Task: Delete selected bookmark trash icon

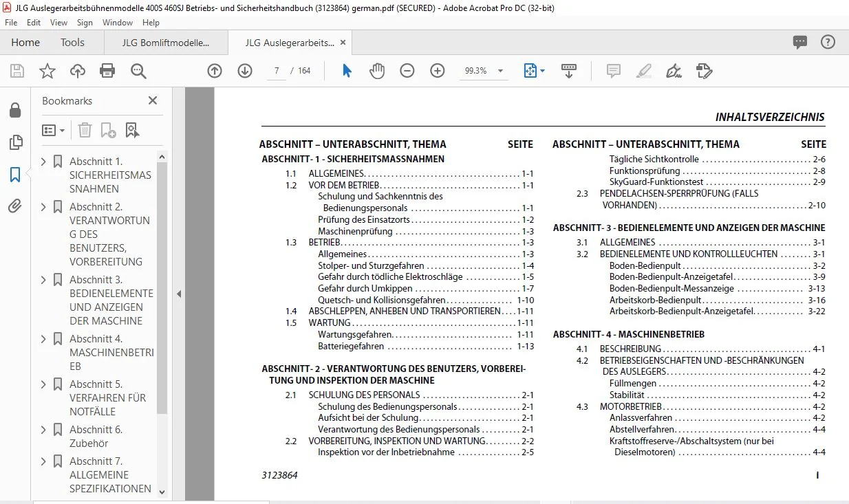Action: coord(85,130)
